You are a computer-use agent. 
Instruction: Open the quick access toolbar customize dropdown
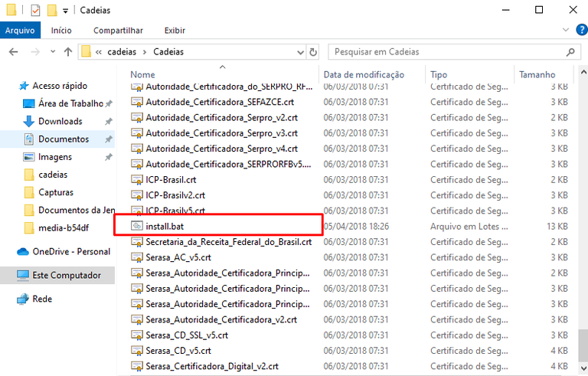click(x=66, y=10)
